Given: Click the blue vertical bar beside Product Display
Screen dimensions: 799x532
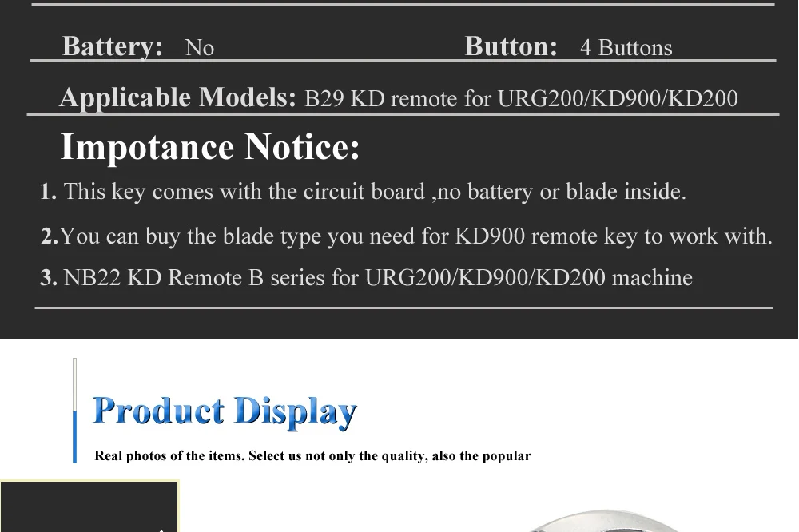Looking at the screenshot, I should click(x=75, y=411).
